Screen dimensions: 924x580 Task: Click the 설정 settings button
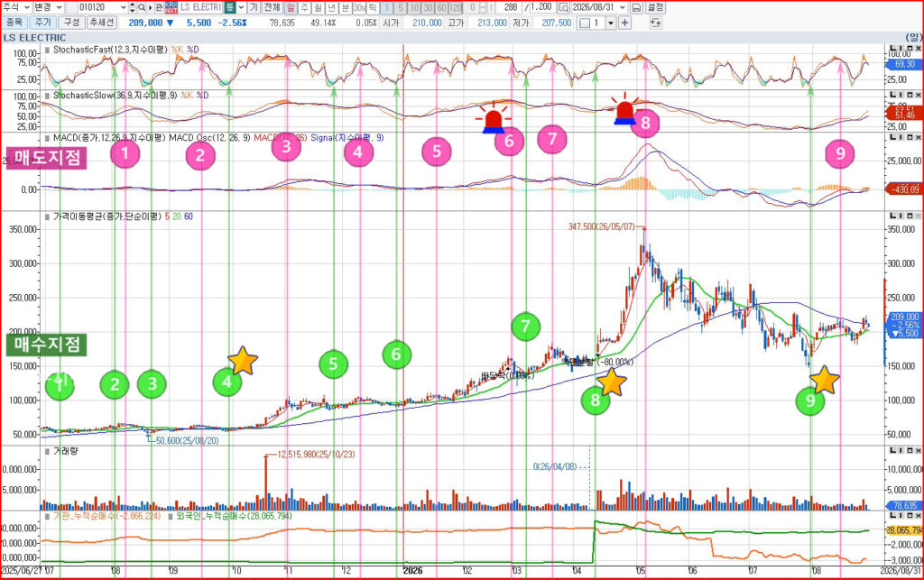(655, 7)
